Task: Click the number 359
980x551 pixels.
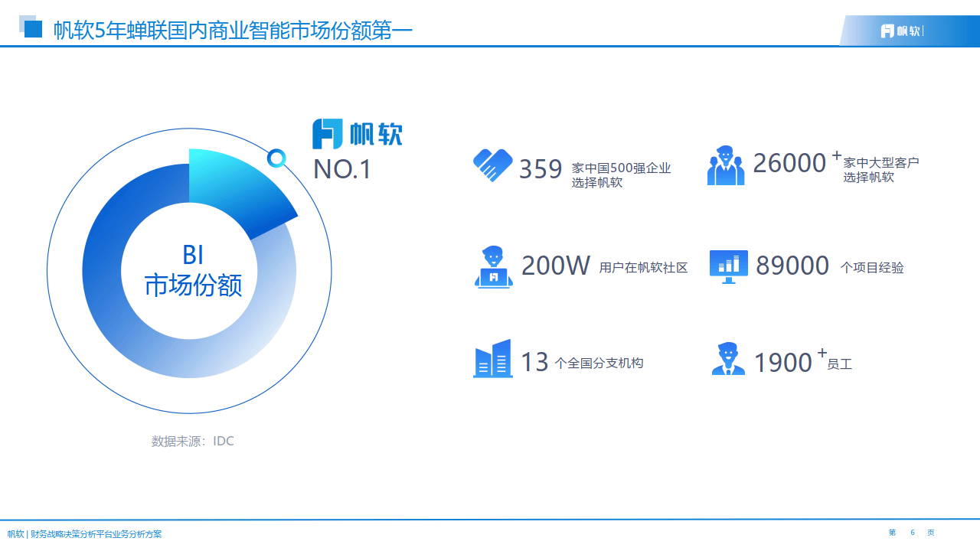Action: (541, 169)
